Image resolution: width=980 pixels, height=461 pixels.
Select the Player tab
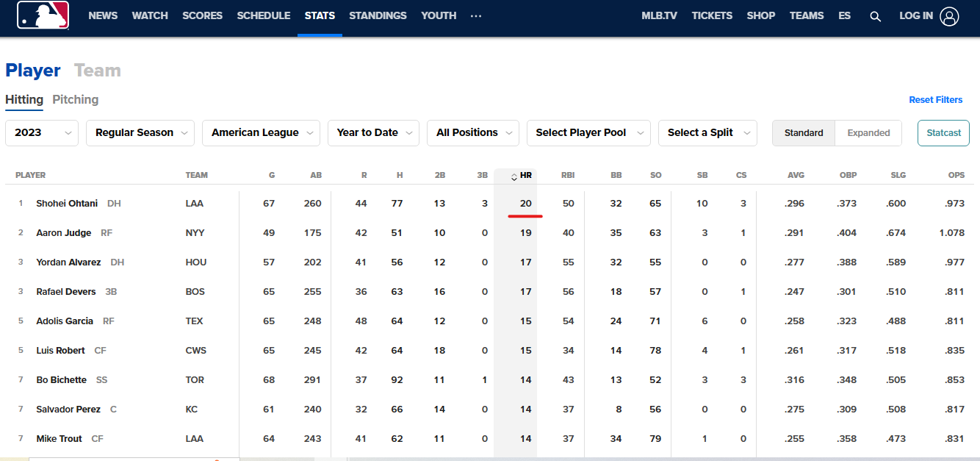33,71
